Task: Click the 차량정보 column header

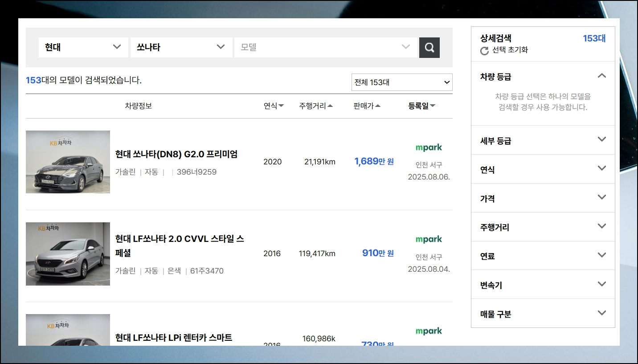Action: coord(139,106)
